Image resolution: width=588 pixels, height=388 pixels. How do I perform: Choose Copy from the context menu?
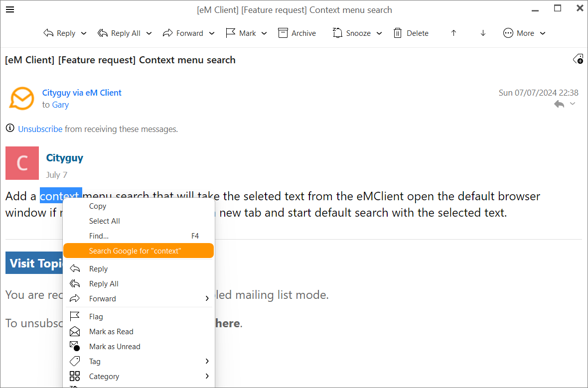click(139, 206)
